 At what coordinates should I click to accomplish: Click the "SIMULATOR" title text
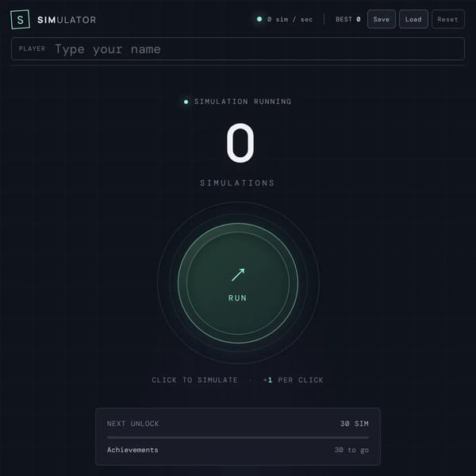tap(67, 20)
